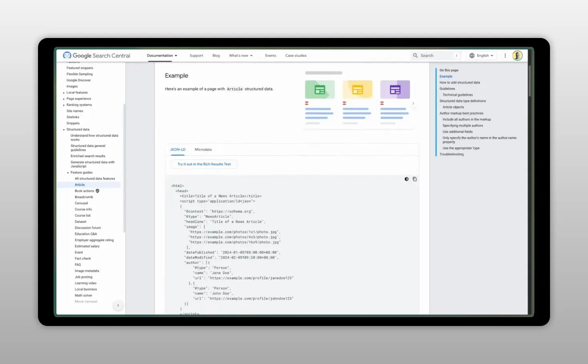Open All structured data features
This screenshot has width=588, height=364.
pyautogui.click(x=95, y=179)
